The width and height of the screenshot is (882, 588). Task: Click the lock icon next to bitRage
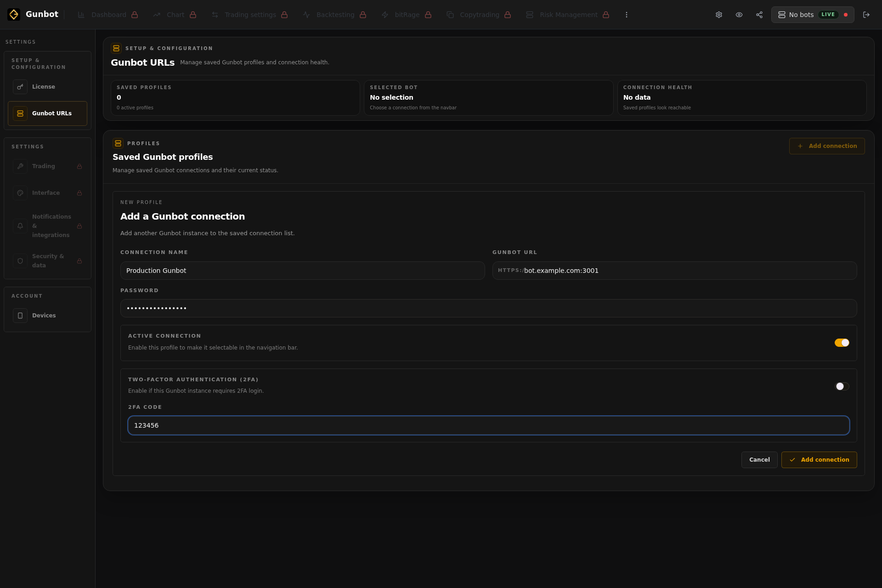[x=428, y=15]
